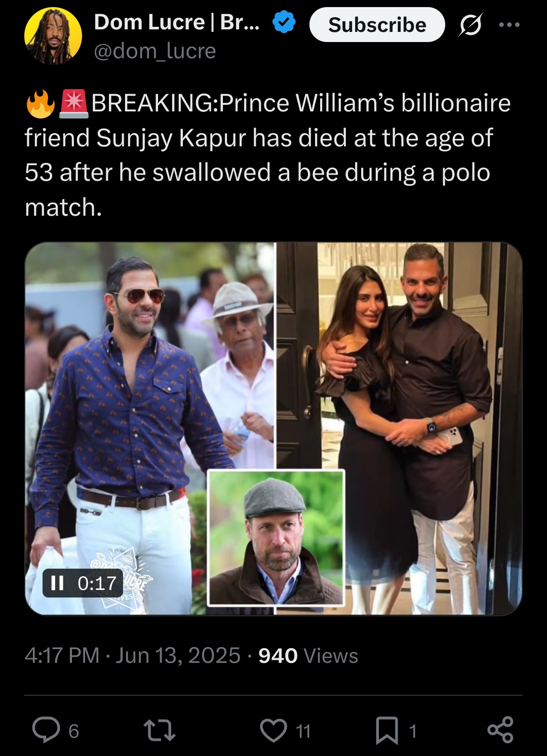Click the Jun 13, 2025 timestamp

(178, 656)
